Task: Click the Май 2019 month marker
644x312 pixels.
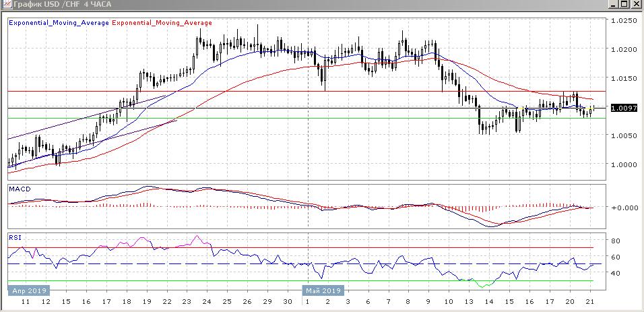Action: (x=322, y=290)
